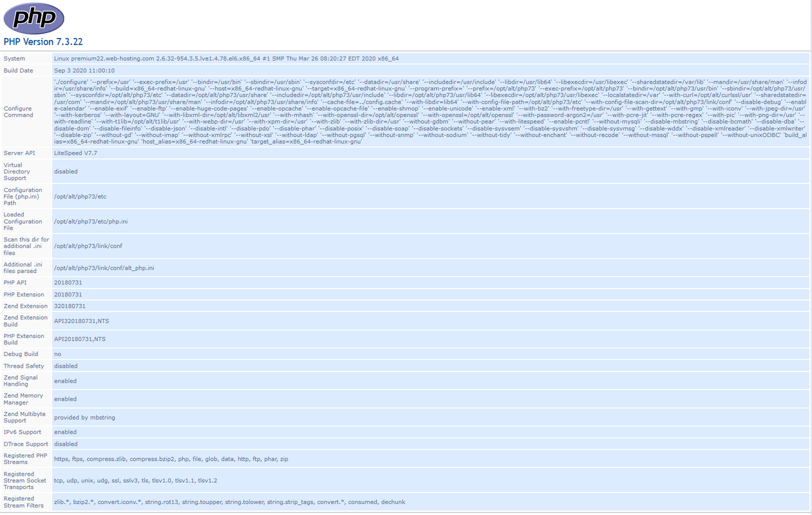Click the PHP Extension label

pyautogui.click(x=24, y=294)
